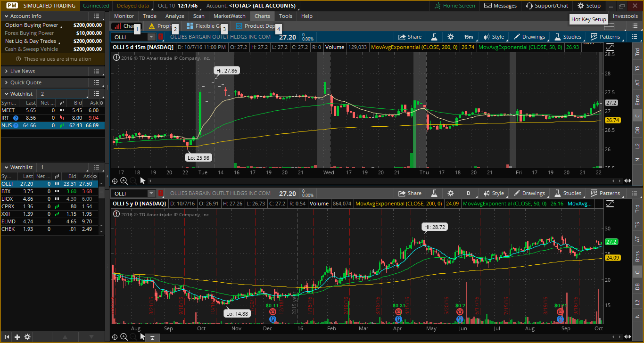Screen dimensions: 644x343
Task: Click the flask icon in the 15m chart toolbar
Action: pyautogui.click(x=435, y=37)
